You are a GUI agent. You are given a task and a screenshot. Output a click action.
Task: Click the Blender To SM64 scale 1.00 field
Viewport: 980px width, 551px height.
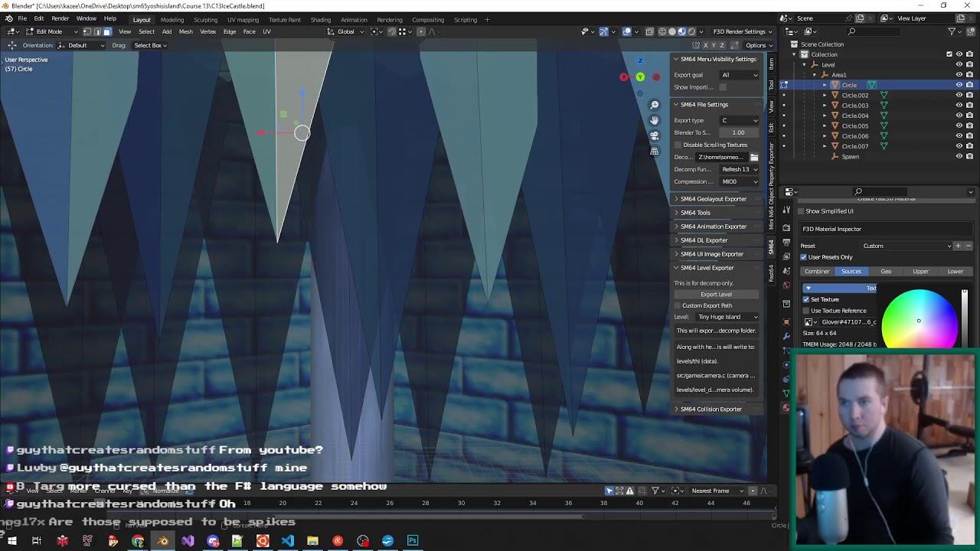738,132
